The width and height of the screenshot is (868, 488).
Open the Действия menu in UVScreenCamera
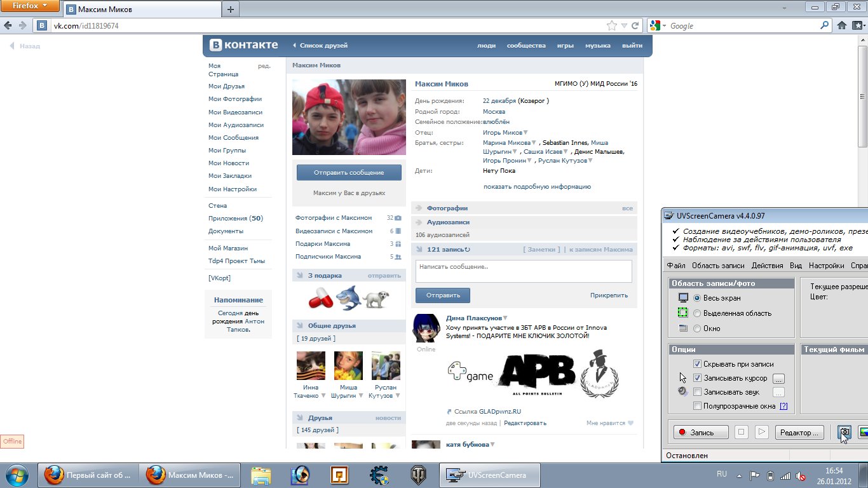coord(767,266)
